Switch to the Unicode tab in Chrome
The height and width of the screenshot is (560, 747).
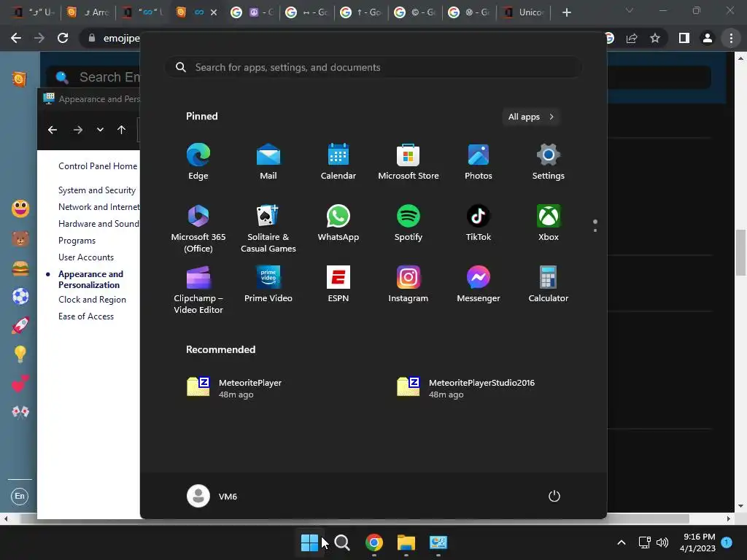click(x=525, y=12)
